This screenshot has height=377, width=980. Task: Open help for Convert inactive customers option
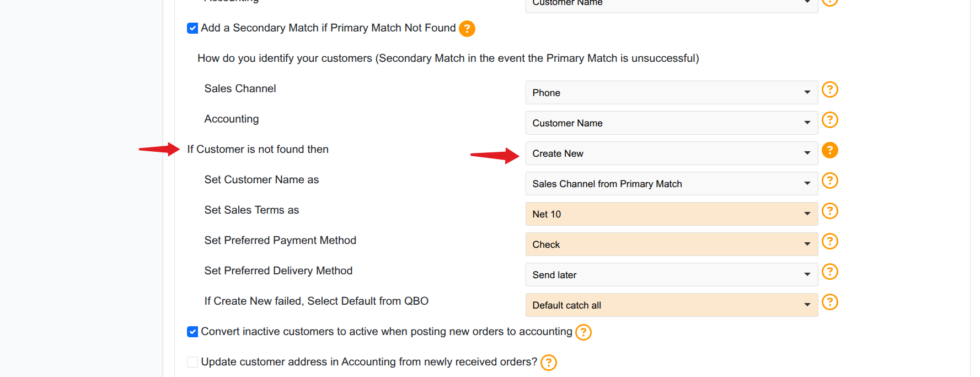pyautogui.click(x=583, y=332)
